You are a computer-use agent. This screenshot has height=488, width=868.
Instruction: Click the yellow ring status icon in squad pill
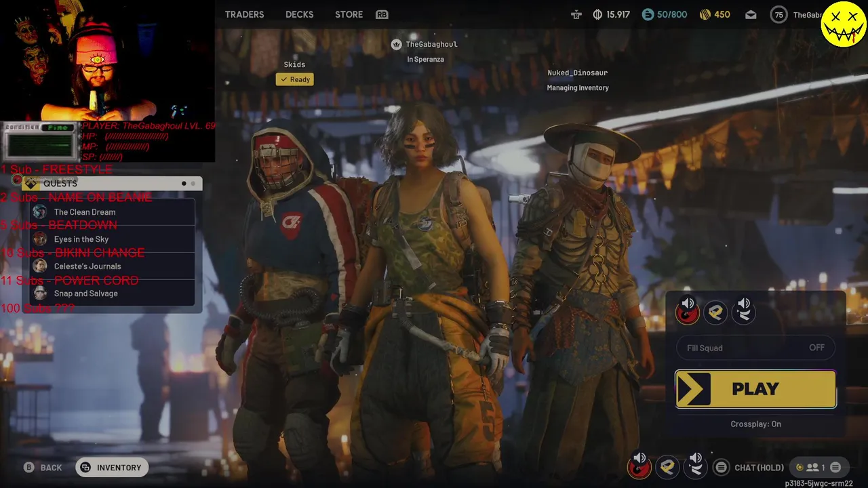coord(800,468)
